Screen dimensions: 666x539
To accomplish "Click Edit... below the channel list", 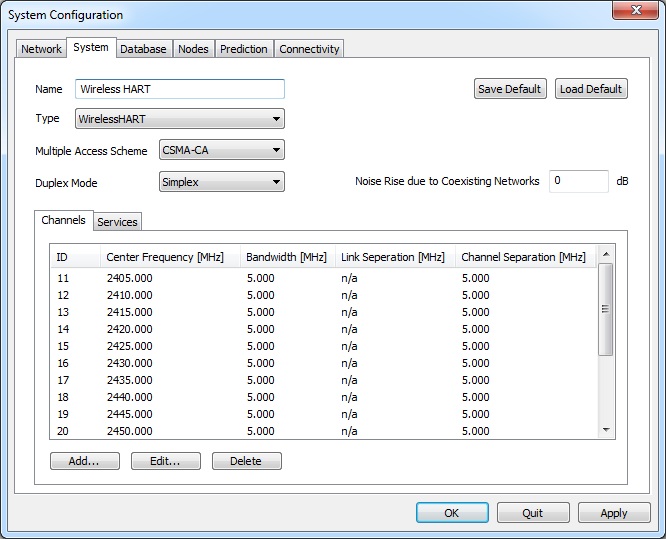I will (x=165, y=461).
